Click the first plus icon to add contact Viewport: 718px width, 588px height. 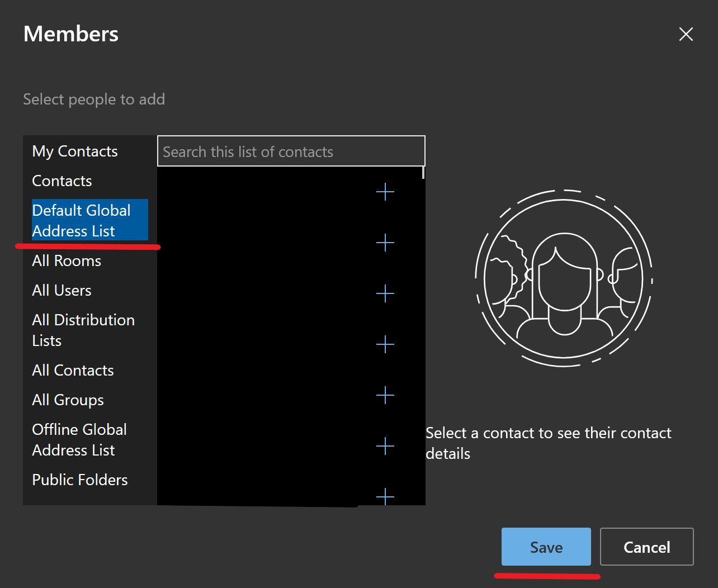tap(385, 192)
